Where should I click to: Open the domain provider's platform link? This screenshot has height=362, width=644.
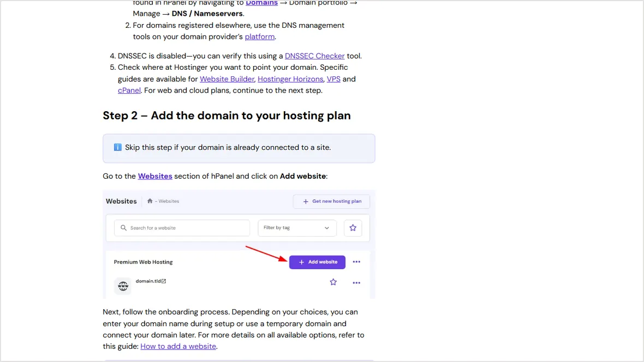point(260,37)
